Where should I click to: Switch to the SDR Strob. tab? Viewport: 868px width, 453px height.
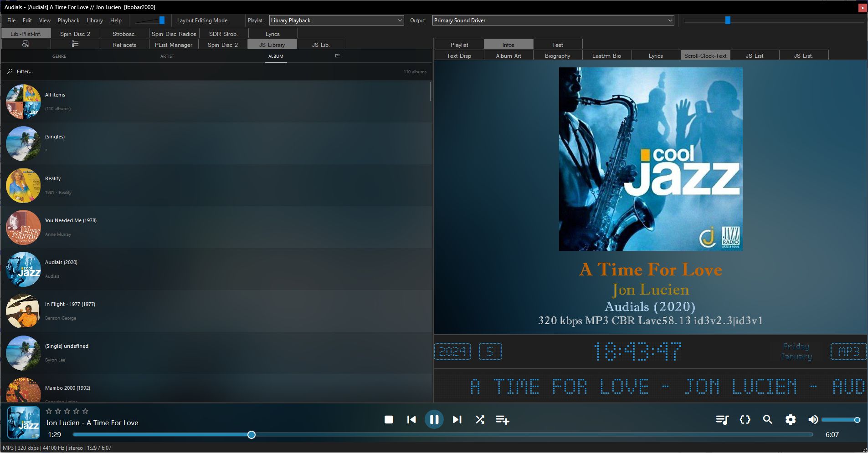click(x=223, y=34)
